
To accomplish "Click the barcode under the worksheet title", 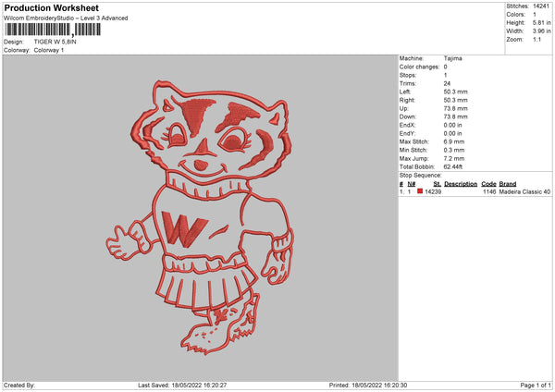I will point(53,30).
